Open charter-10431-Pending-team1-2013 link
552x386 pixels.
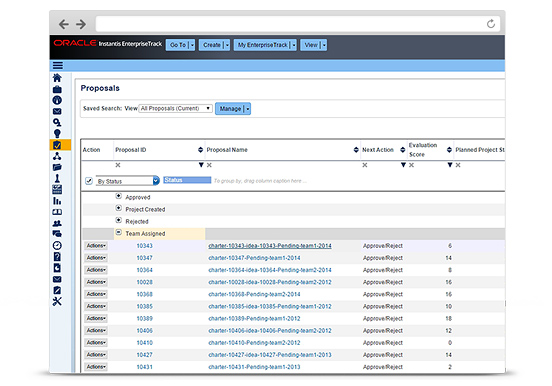(254, 367)
